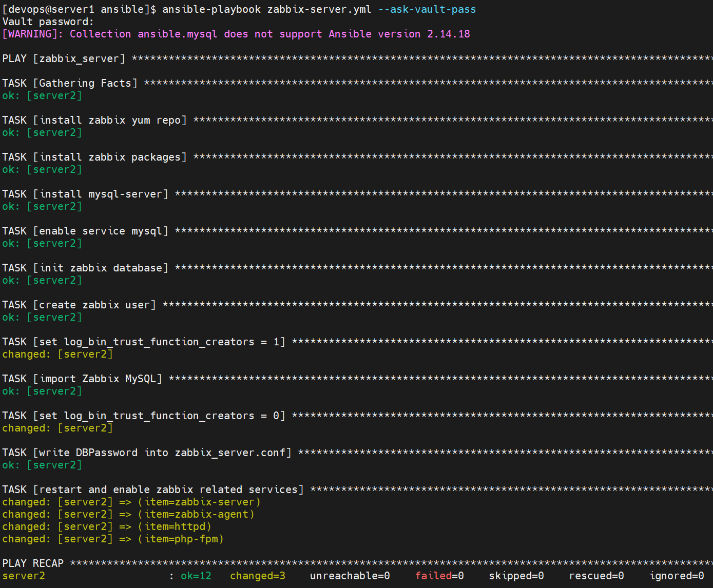
Task: Click task 'write DBPassword into zabbix_server.conf'
Action: (147, 453)
